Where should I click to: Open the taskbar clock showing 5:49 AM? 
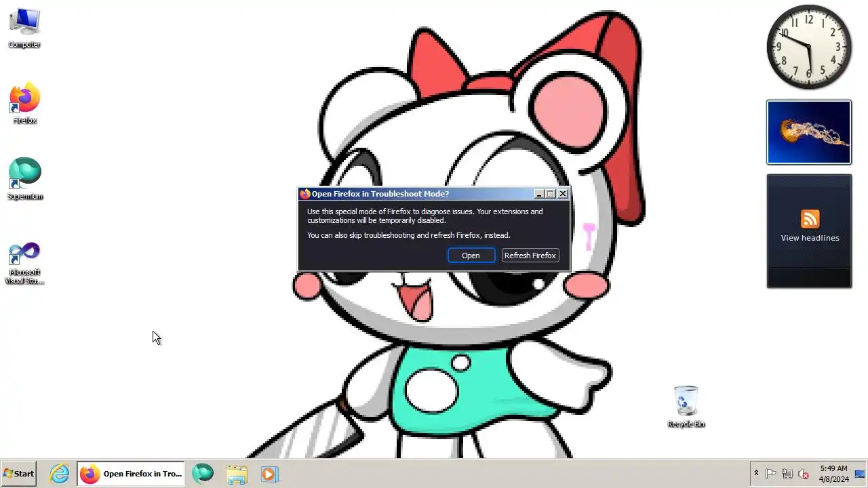[833, 474]
